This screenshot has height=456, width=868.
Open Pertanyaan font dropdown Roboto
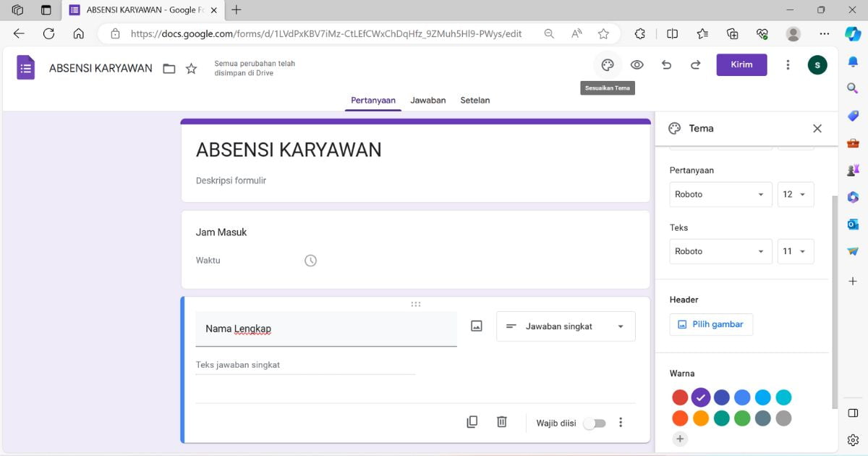[720, 194]
